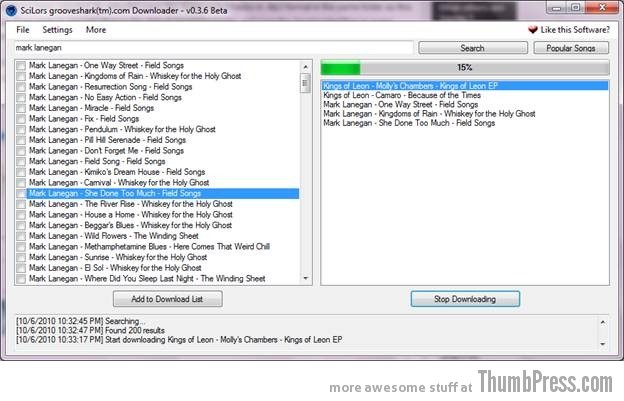Click the Like this Software? link
Image resolution: width=624 pixels, height=401 pixels.
click(575, 30)
